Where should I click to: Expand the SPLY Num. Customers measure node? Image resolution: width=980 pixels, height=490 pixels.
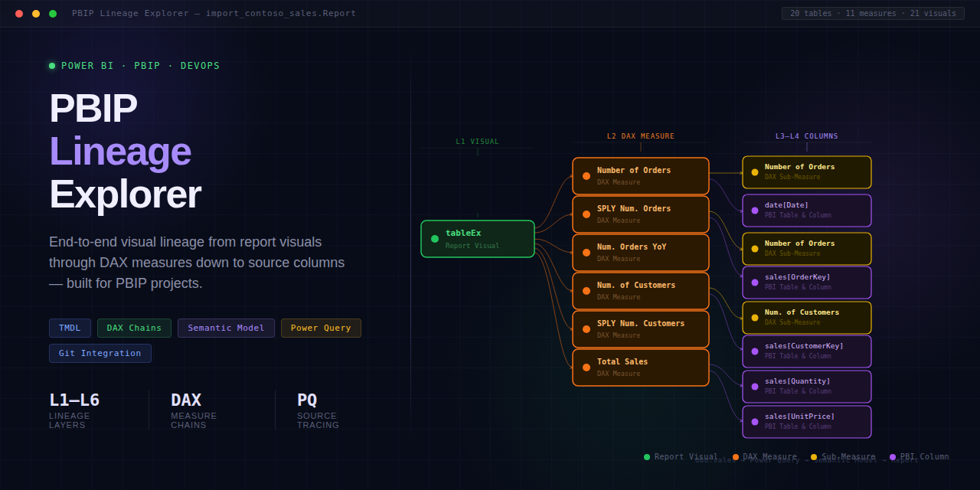coord(640,328)
